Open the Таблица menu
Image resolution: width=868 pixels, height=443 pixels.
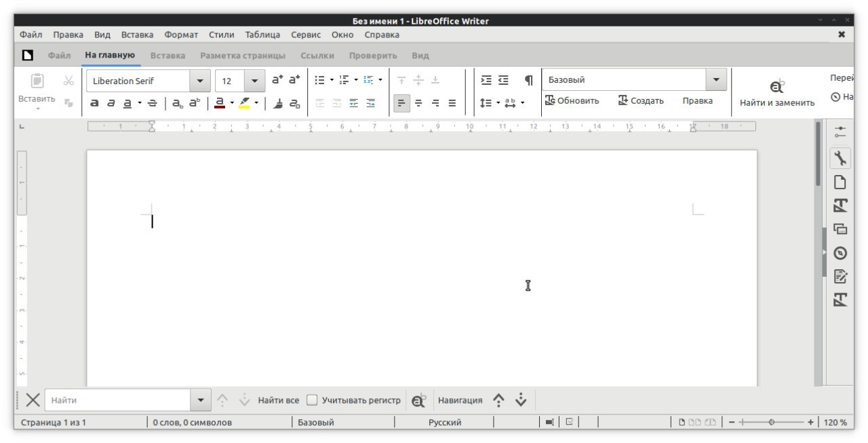pos(262,35)
